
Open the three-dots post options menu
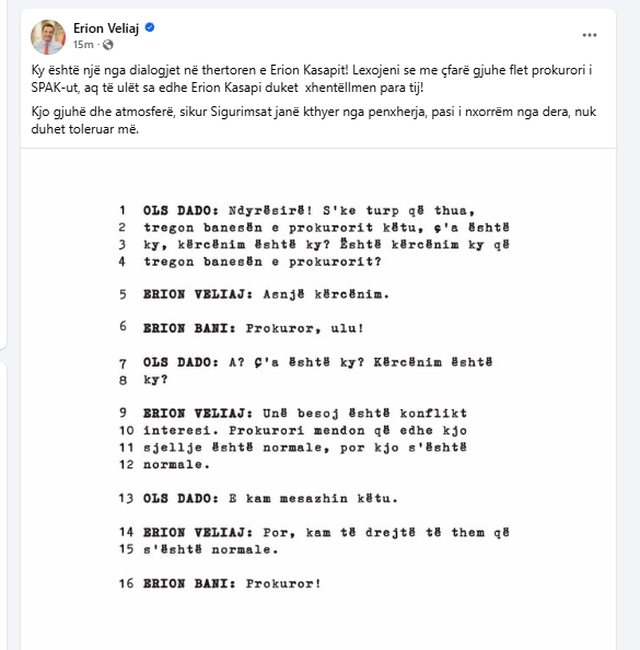point(590,35)
